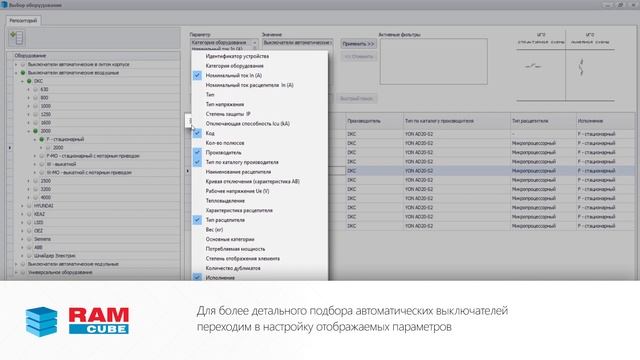
Task: Expand 'Выключатели автоматические модульные' node
Action: 16,264
